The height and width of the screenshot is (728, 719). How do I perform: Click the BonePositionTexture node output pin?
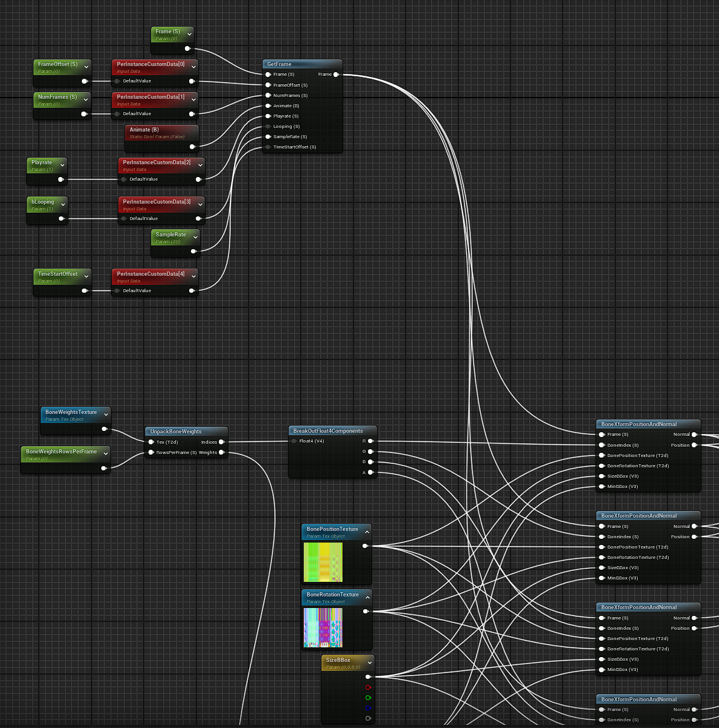(365, 546)
